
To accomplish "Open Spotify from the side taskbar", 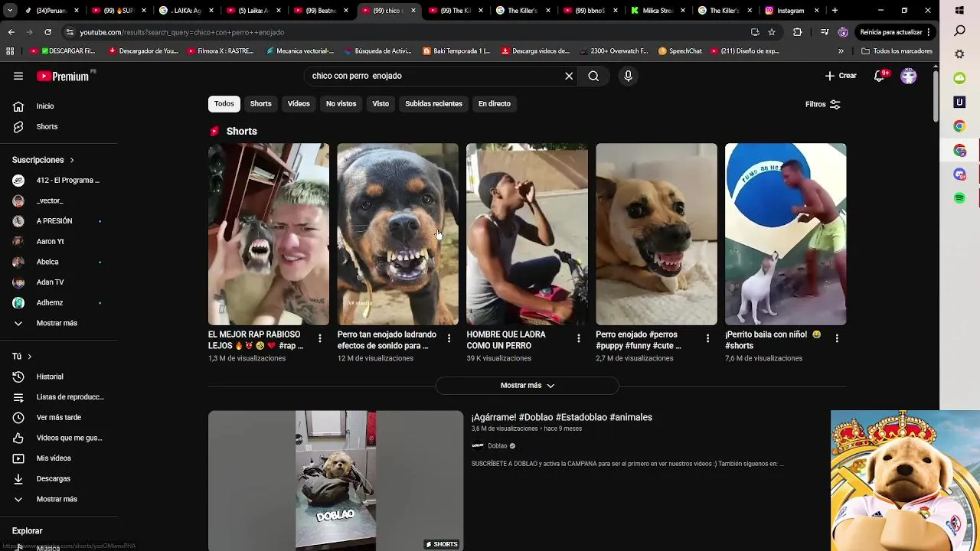I will (x=959, y=198).
